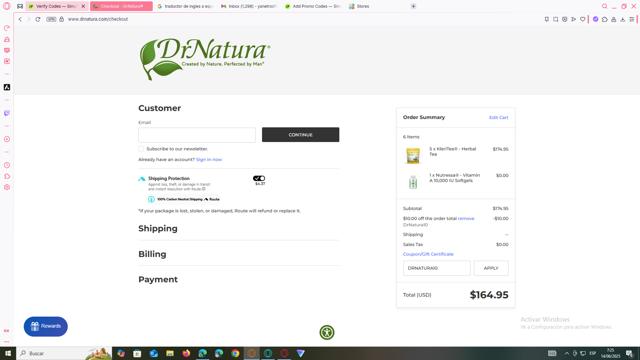
Task: Open Windows notification center
Action: pos(629,353)
